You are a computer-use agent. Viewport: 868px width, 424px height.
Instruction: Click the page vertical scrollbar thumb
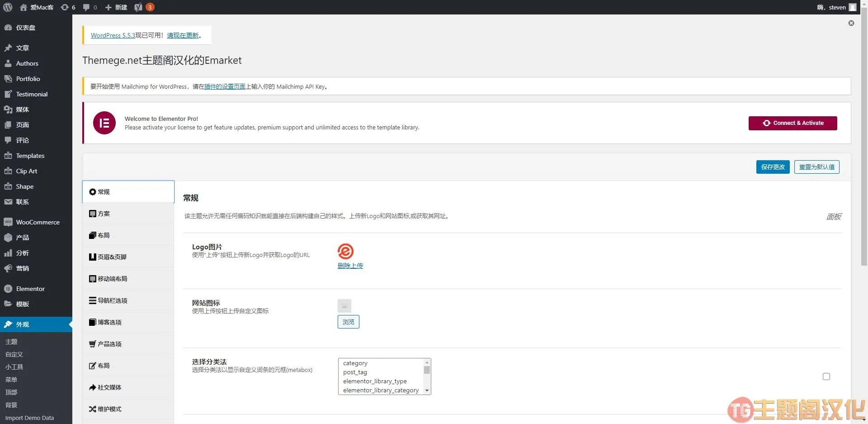coord(864,136)
